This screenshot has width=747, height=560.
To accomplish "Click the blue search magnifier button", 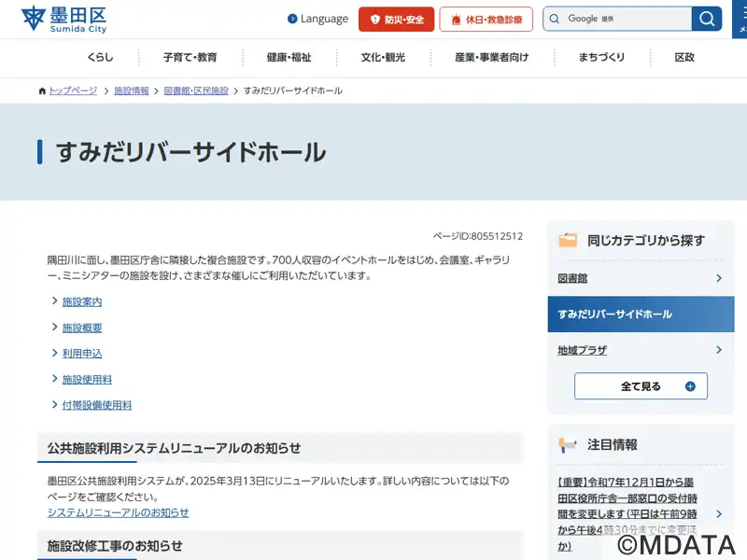I will [x=707, y=19].
